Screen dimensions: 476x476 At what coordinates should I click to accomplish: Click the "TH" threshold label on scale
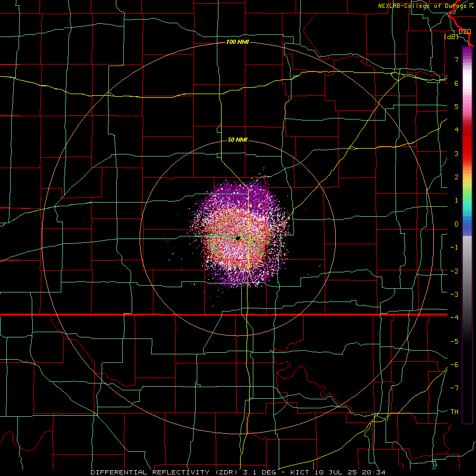click(x=454, y=412)
